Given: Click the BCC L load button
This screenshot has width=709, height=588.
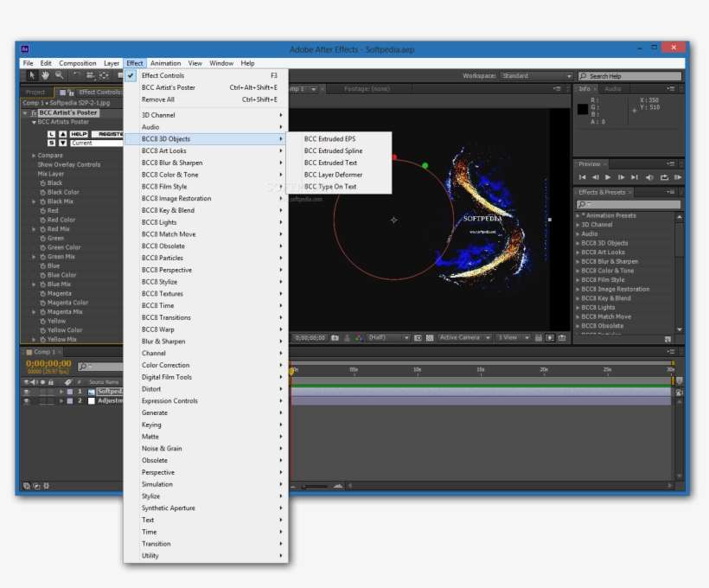Looking at the screenshot, I should click(52, 134).
